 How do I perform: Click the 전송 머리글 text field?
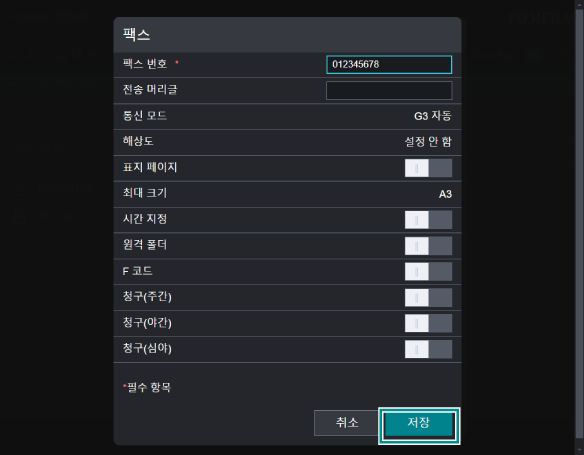(389, 90)
